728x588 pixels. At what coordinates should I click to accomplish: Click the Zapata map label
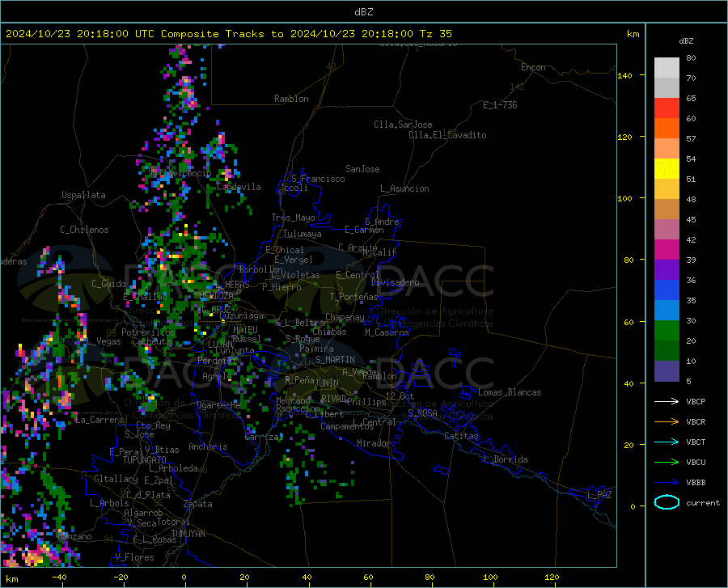198,504
